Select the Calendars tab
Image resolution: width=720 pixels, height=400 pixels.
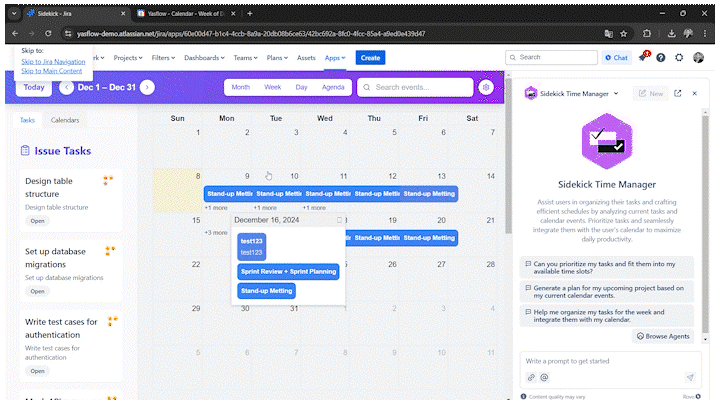pyautogui.click(x=65, y=120)
